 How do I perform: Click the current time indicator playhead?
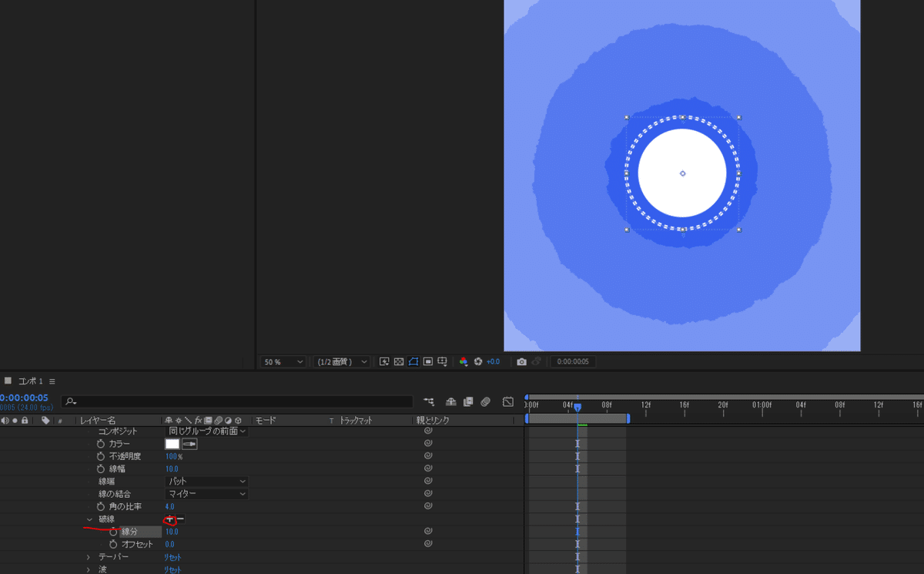[x=577, y=407]
